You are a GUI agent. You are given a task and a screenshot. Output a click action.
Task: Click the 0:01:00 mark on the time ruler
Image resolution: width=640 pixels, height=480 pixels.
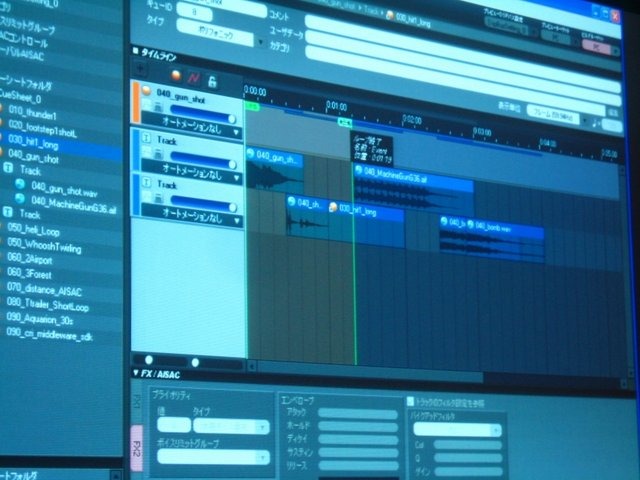[x=337, y=107]
